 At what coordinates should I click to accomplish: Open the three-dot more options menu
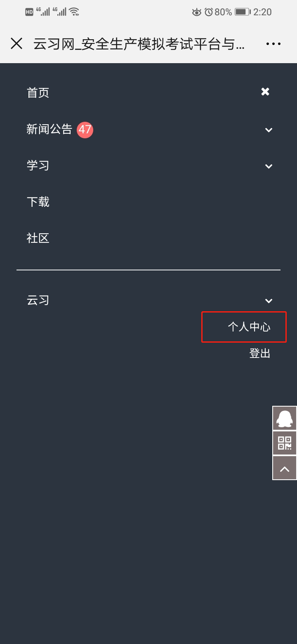pyautogui.click(x=273, y=43)
